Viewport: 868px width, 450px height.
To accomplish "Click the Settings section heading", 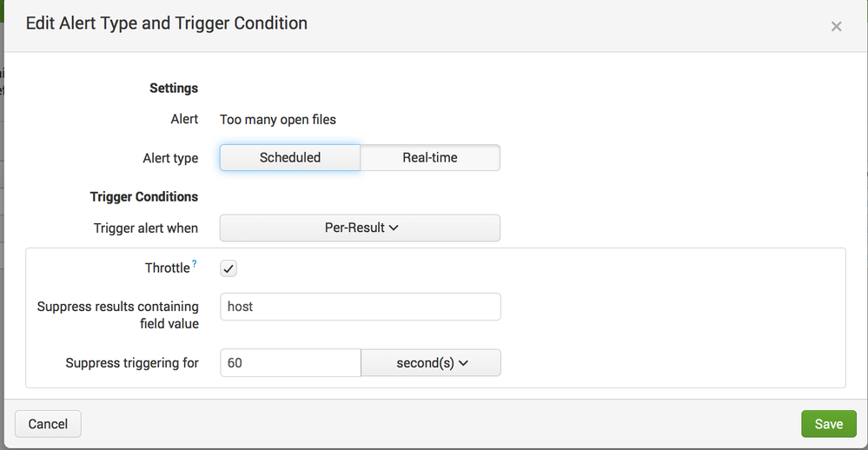I will click(x=174, y=89).
